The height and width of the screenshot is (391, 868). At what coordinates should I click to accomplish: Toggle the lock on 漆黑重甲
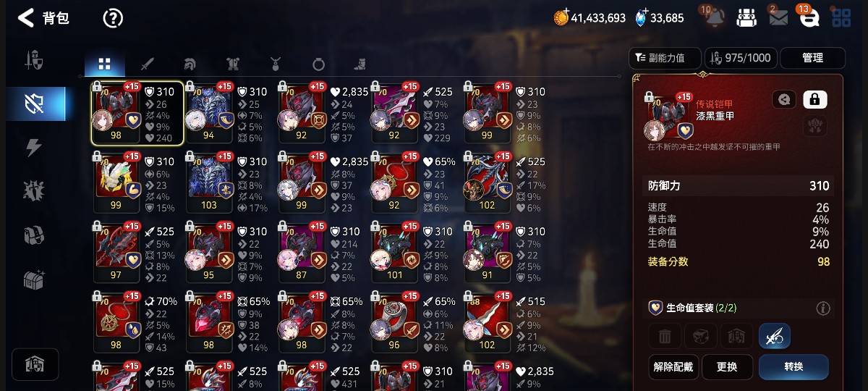click(x=815, y=100)
